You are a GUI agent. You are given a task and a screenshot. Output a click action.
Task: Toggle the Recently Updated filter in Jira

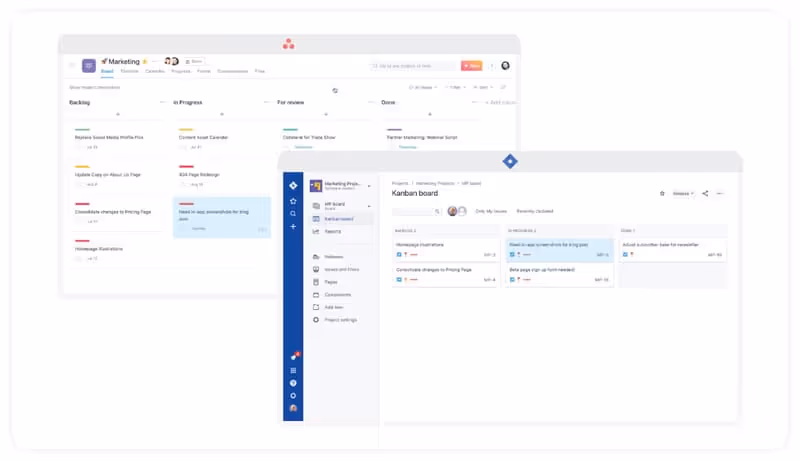[535, 211]
